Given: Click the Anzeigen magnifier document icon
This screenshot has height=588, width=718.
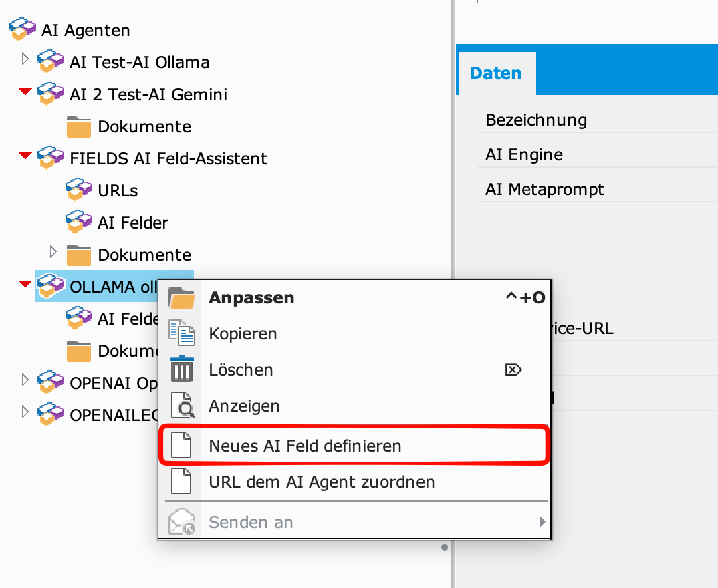Looking at the screenshot, I should pyautogui.click(x=181, y=406).
